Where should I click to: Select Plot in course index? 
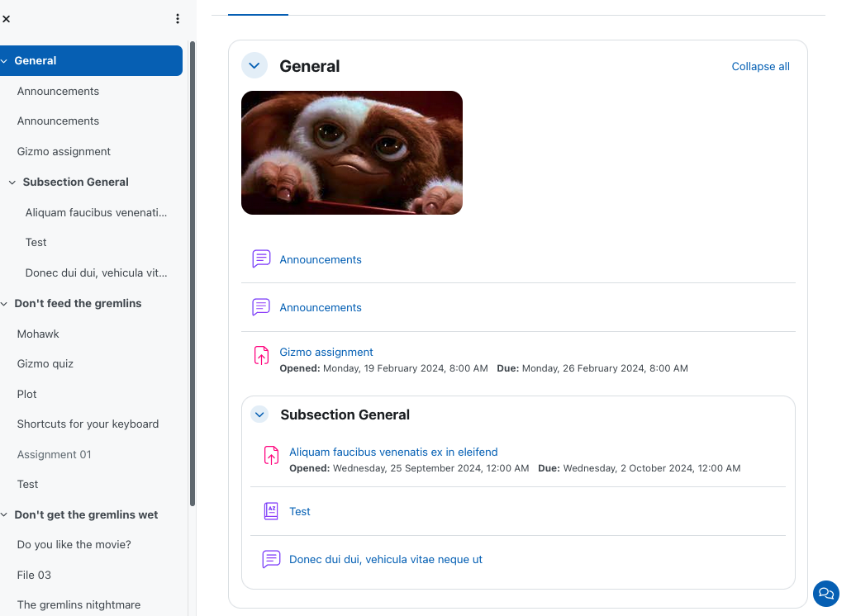tap(26, 395)
